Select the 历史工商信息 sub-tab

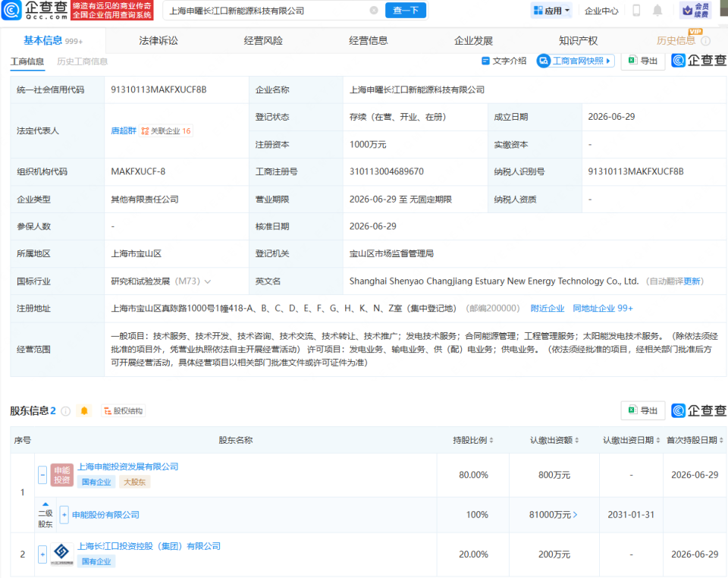(x=82, y=61)
